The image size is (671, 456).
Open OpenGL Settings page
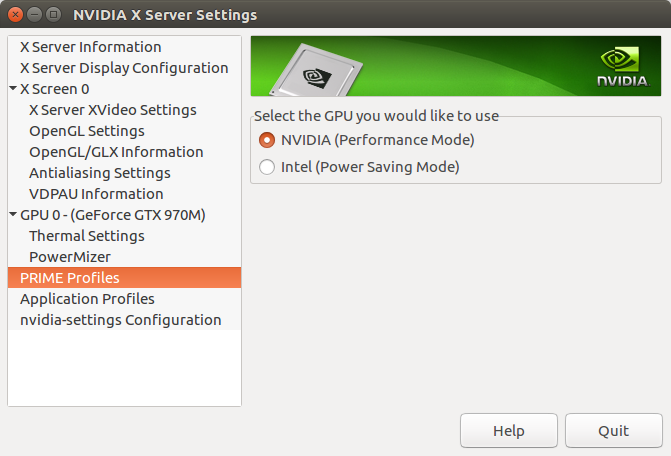pyautogui.click(x=87, y=131)
